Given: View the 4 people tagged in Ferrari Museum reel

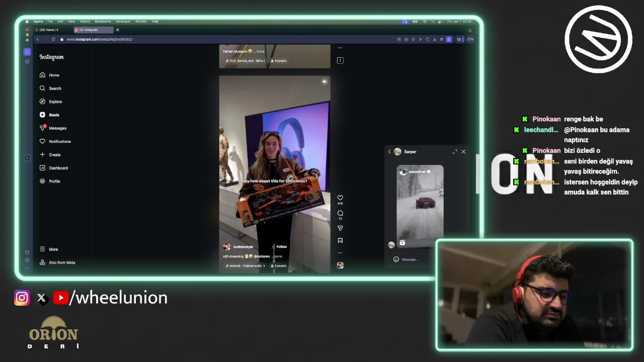Looking at the screenshot, I should point(279,61).
